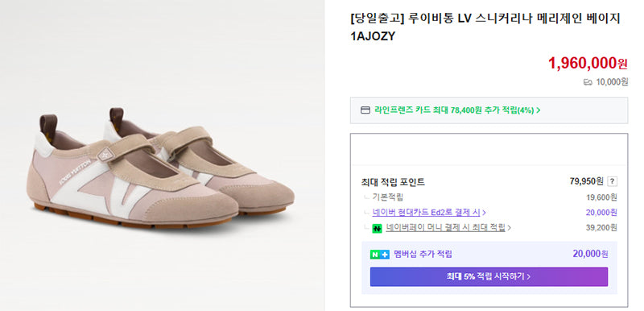Open the 네이버 현대카드 Ed2로 결제 시 link
The width and height of the screenshot is (644, 311).
click(x=427, y=213)
